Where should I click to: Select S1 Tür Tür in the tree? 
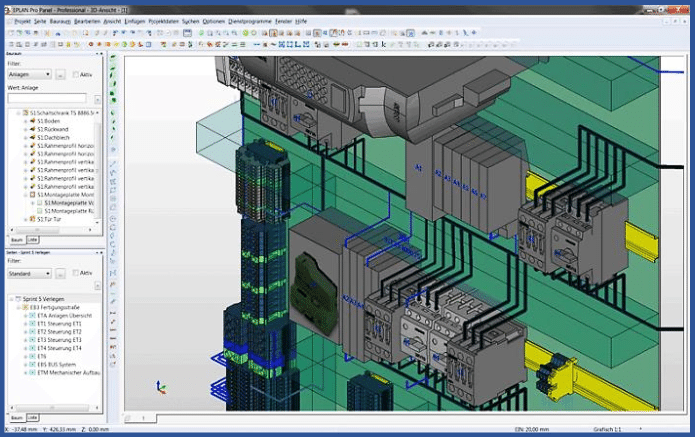point(49,219)
